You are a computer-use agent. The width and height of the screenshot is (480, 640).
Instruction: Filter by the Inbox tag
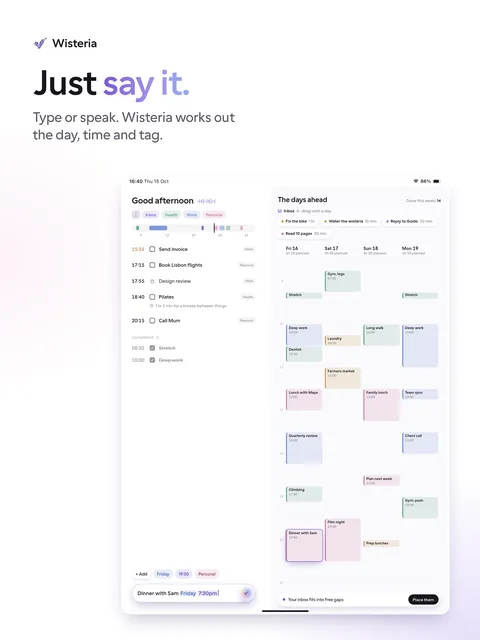pyautogui.click(x=151, y=215)
